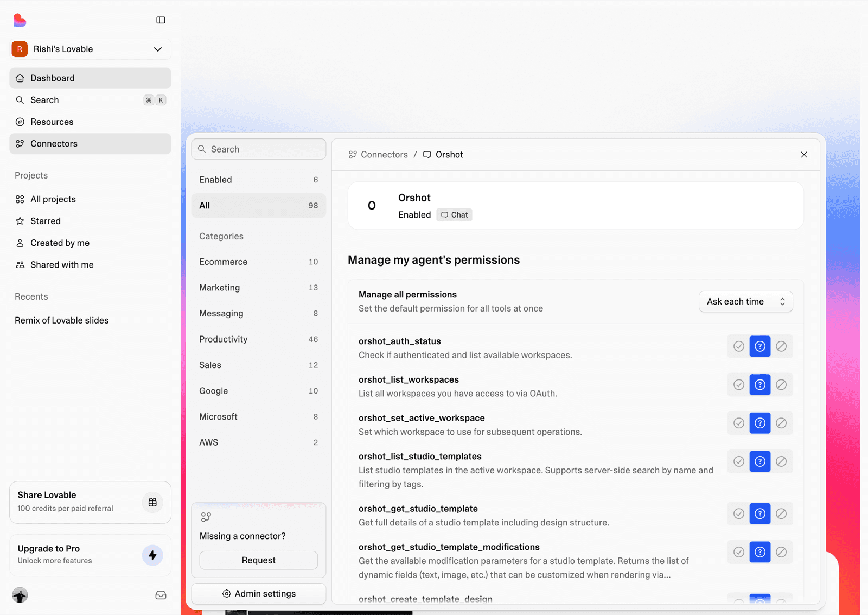Image resolution: width=868 pixels, height=615 pixels.
Task: Click the Share Lovable card
Action: pos(91,503)
